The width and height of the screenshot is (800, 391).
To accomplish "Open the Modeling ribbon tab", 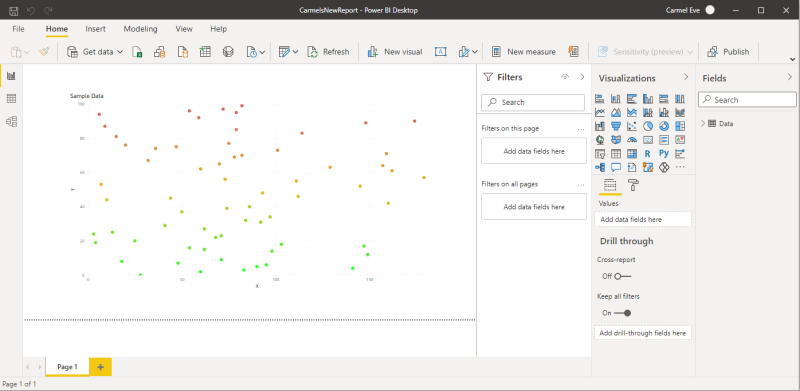I will pos(140,29).
